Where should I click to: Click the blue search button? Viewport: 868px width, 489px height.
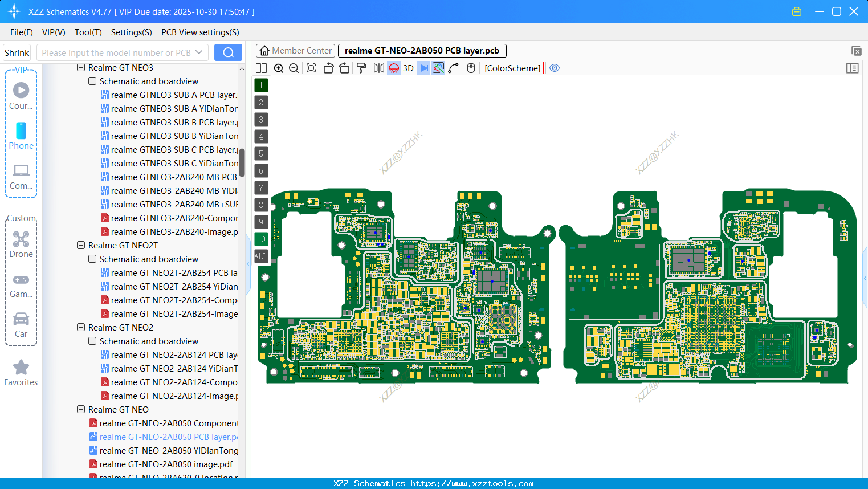tap(228, 53)
